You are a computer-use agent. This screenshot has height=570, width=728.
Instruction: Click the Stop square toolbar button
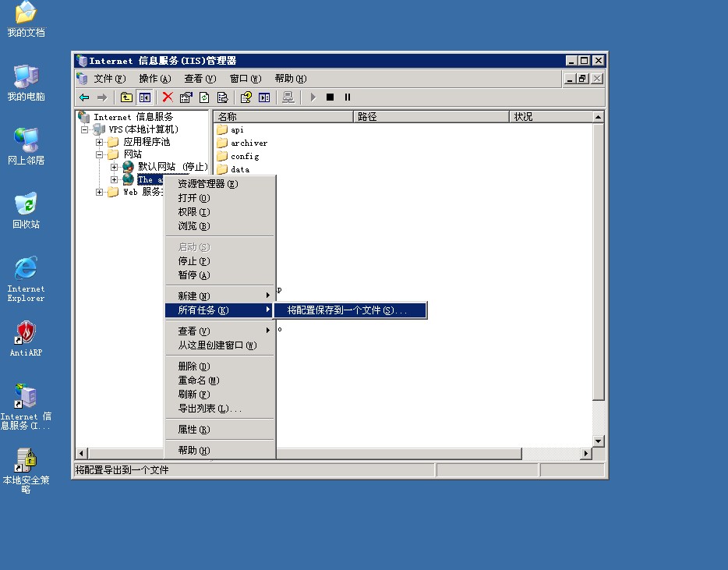click(330, 97)
